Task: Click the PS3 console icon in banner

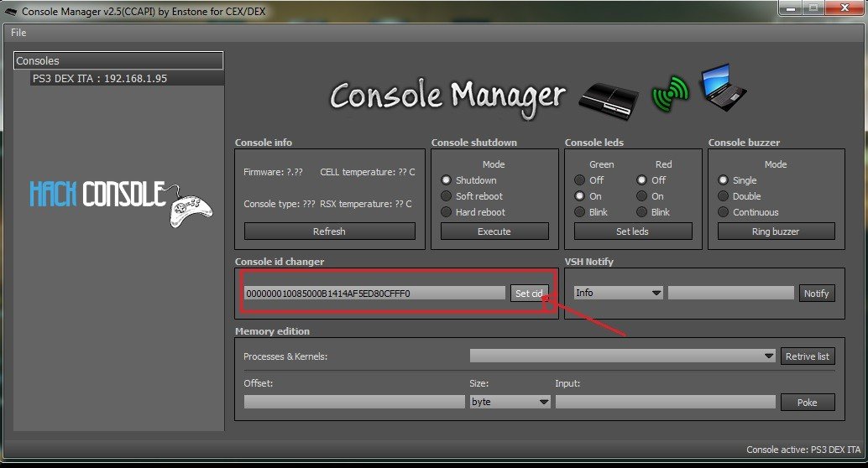Action: pyautogui.click(x=609, y=100)
